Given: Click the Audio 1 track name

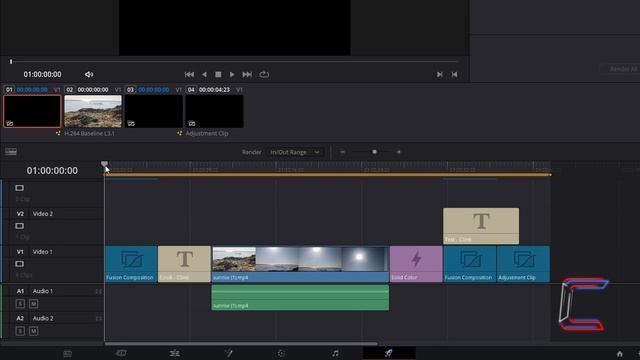Looking at the screenshot, I should click(43, 291).
